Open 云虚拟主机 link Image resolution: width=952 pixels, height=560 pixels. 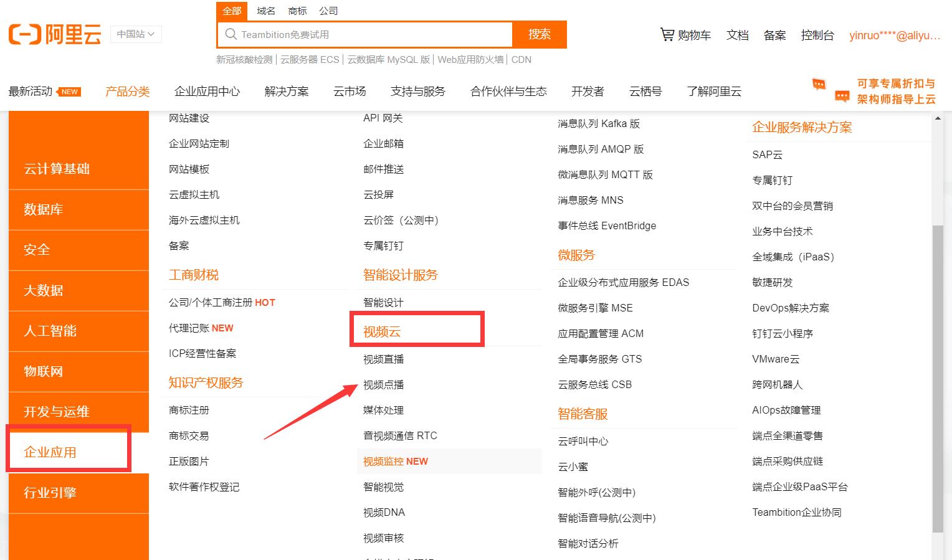[194, 195]
